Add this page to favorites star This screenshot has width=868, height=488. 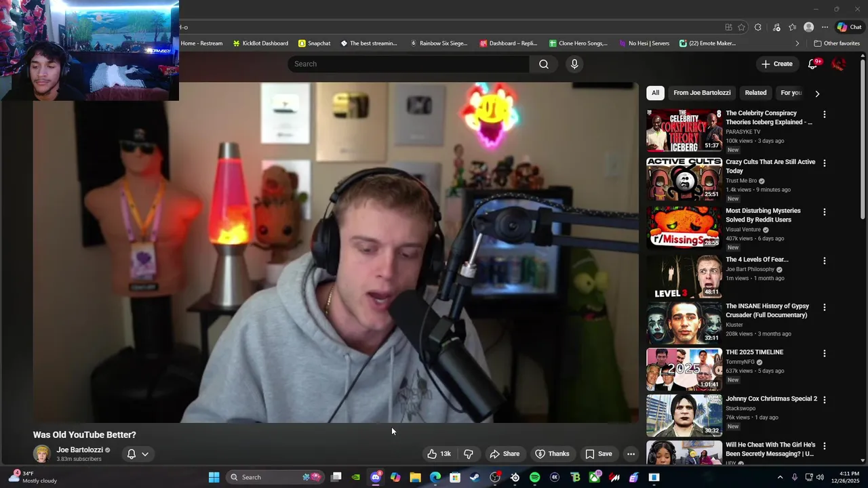[741, 27]
